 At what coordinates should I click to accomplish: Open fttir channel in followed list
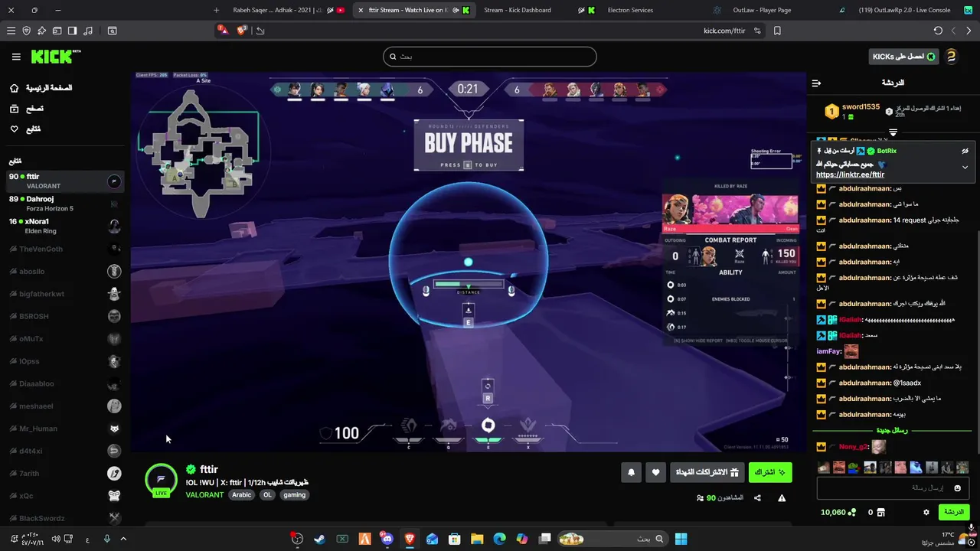(x=65, y=181)
